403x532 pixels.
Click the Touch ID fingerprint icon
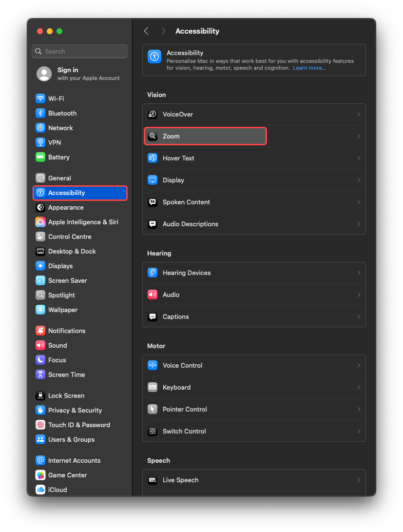point(40,425)
